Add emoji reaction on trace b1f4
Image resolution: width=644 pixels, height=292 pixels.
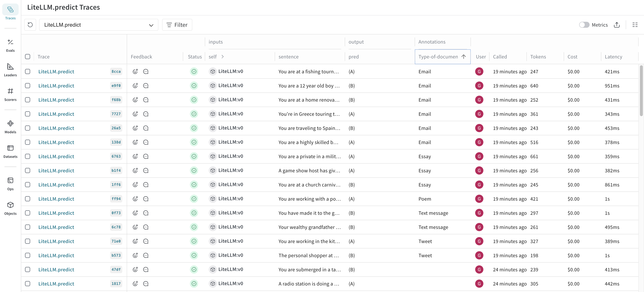pyautogui.click(x=135, y=171)
